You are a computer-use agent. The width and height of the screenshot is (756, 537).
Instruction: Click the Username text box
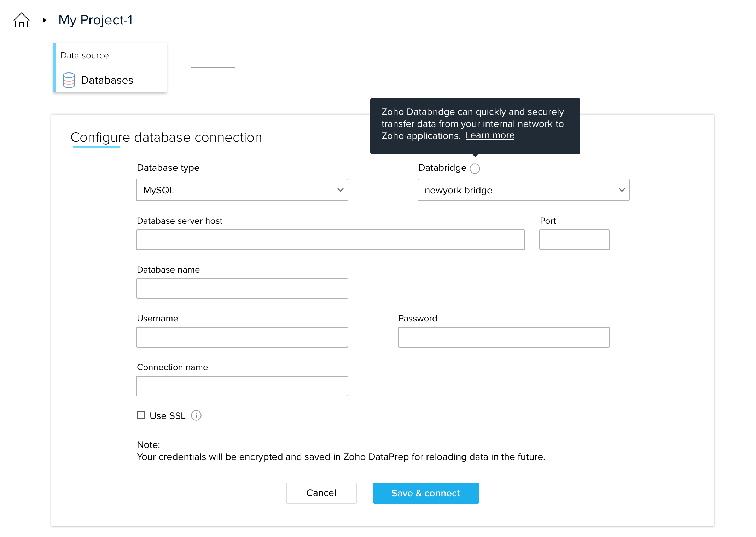click(242, 337)
